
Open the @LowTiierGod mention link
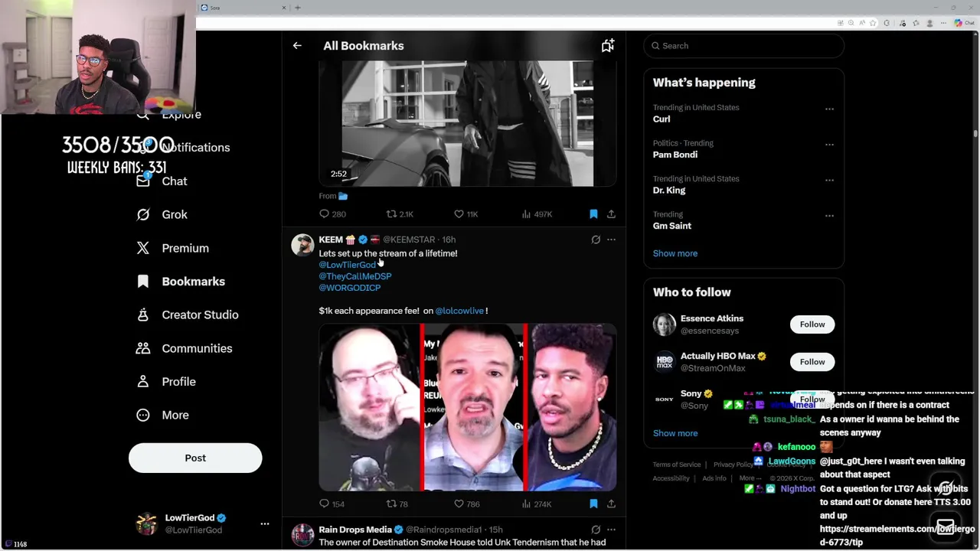[x=347, y=265]
